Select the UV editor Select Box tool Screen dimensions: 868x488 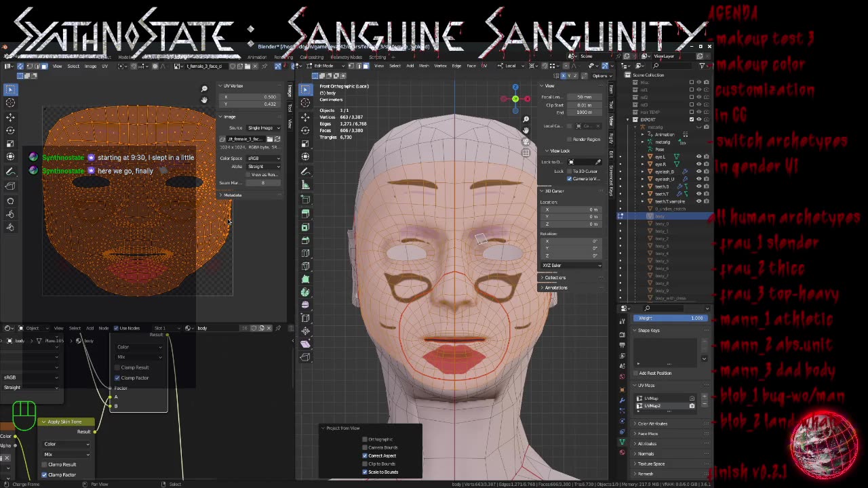pos(10,89)
